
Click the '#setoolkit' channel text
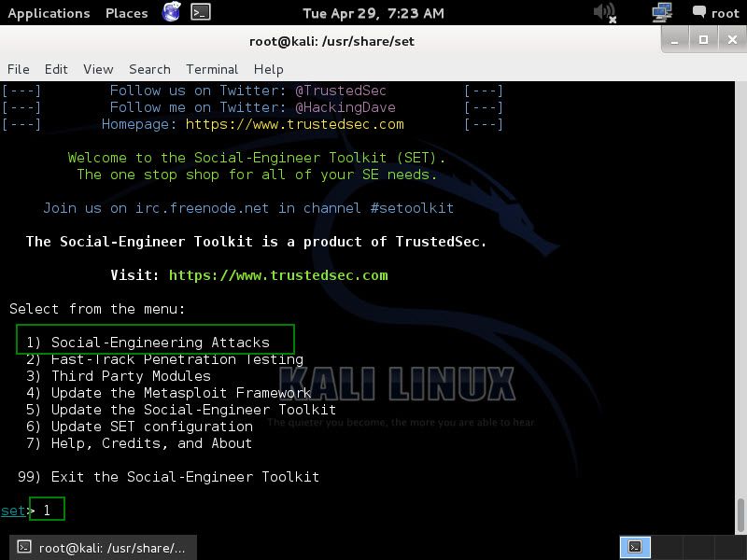tap(412, 208)
